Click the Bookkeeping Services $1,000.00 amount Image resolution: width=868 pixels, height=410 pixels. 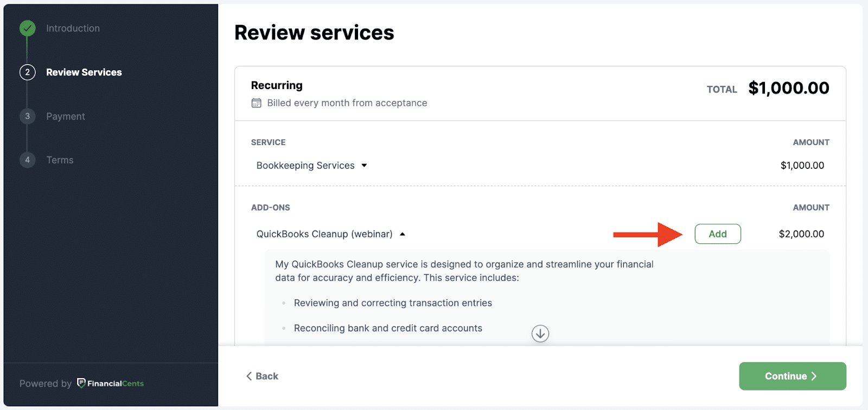point(802,166)
